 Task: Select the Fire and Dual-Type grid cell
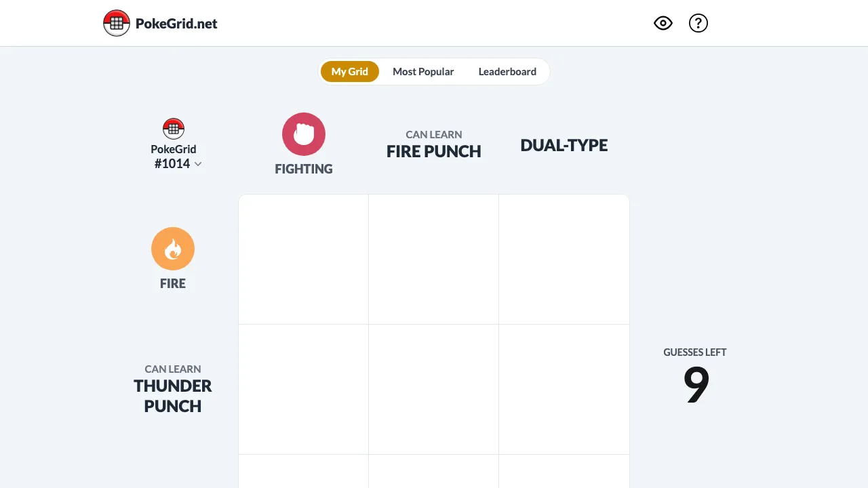click(x=564, y=260)
